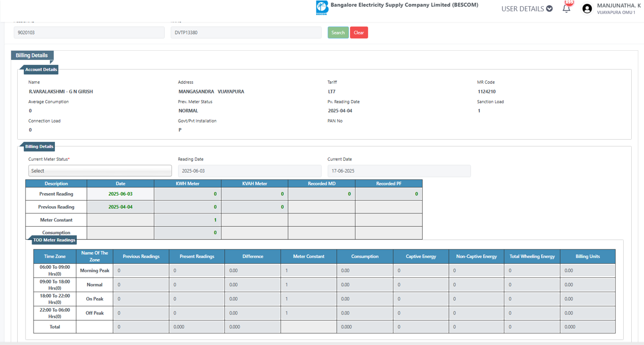Screen dimensions: 644x345
Task: Click the On Peak Non-Captive Energy cell
Action: [476, 299]
